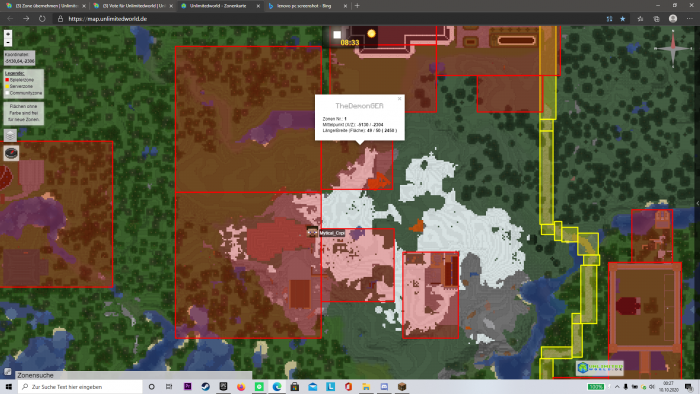Screen dimensions: 700x394
Task: Click the taskbar clock and date
Action: click(x=668, y=387)
